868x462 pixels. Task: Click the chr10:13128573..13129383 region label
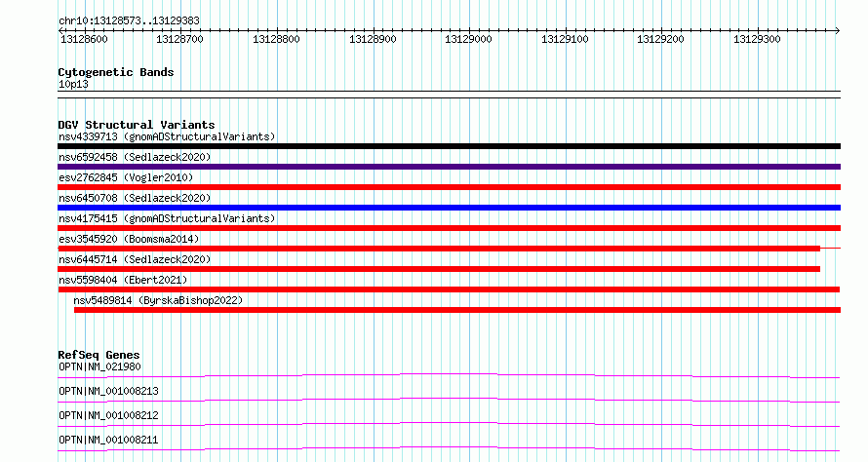[x=129, y=21]
